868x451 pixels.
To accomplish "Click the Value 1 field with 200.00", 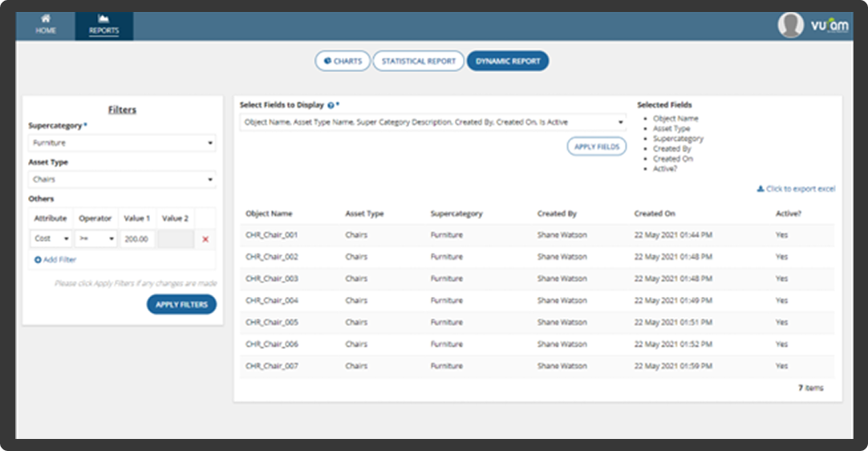I will (x=137, y=239).
